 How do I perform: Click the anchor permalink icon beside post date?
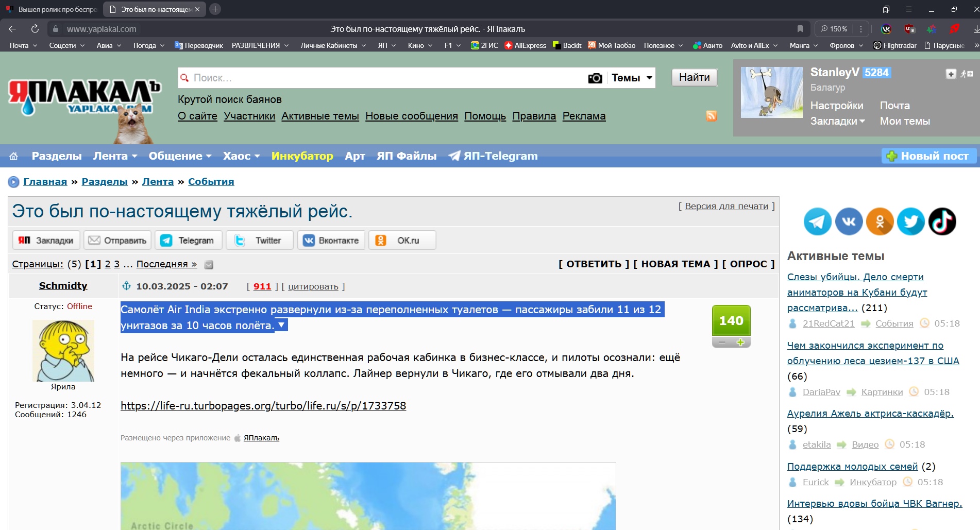click(126, 286)
